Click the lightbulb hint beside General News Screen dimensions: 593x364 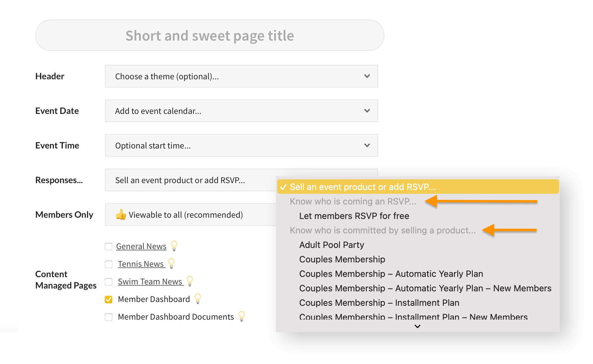point(174,246)
